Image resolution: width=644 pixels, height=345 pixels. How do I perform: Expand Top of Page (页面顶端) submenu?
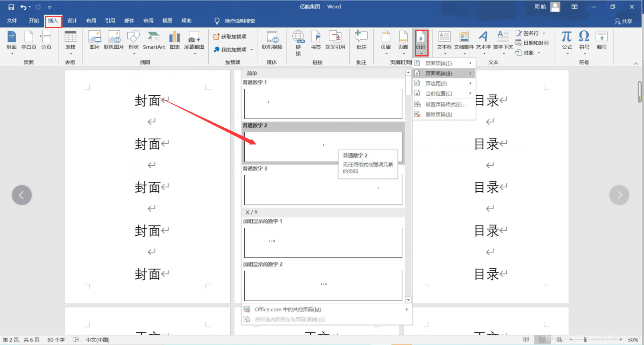444,63
